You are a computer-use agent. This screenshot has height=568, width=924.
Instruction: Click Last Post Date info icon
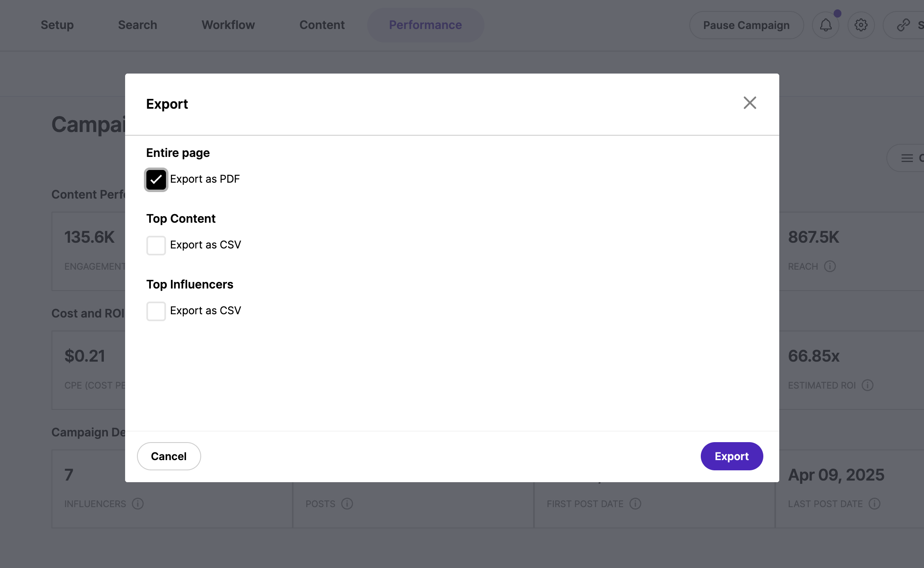(874, 504)
